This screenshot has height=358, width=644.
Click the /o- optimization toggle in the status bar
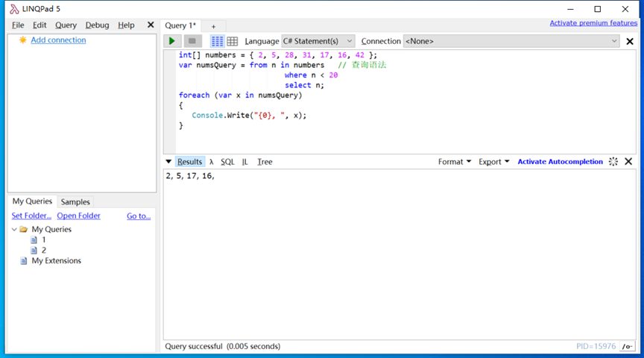coord(627,347)
